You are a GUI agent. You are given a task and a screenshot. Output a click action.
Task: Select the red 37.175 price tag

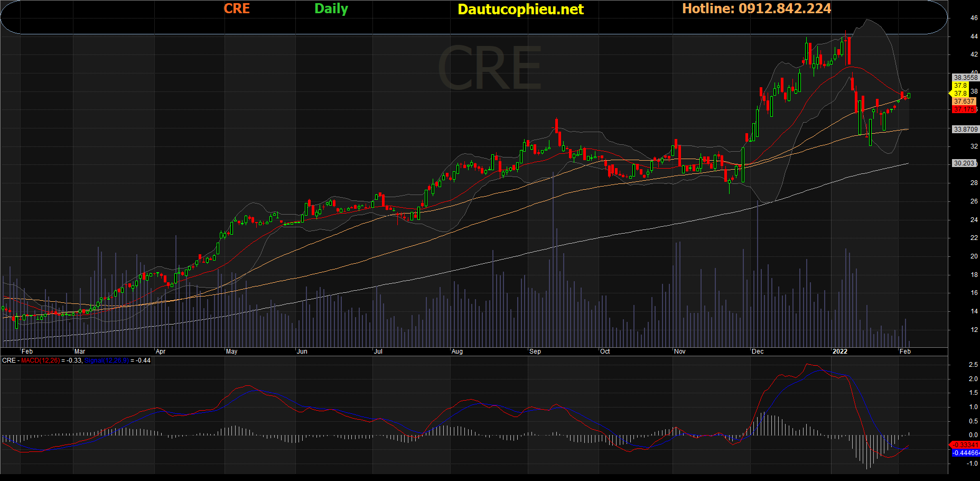(964, 109)
